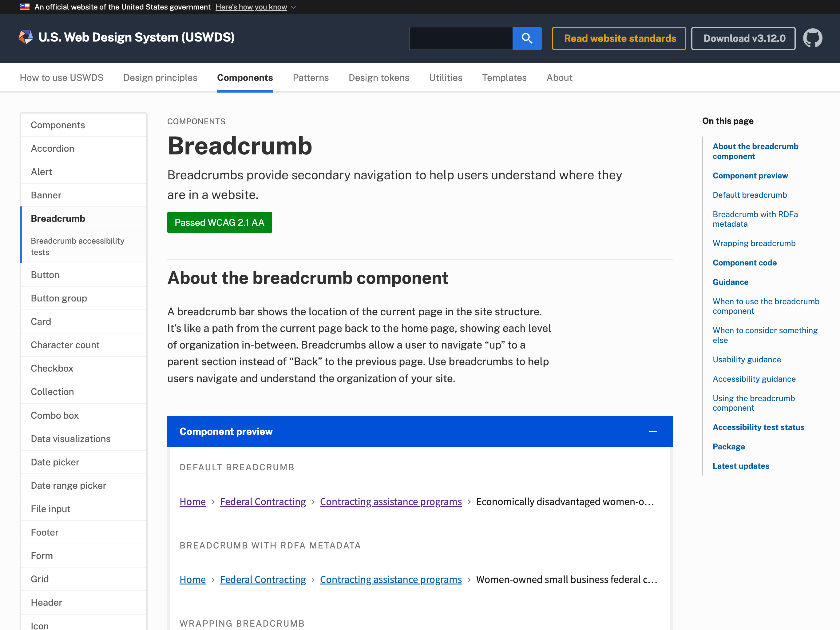840x630 pixels.
Task: Jump to Component preview from page index
Action: pos(750,176)
